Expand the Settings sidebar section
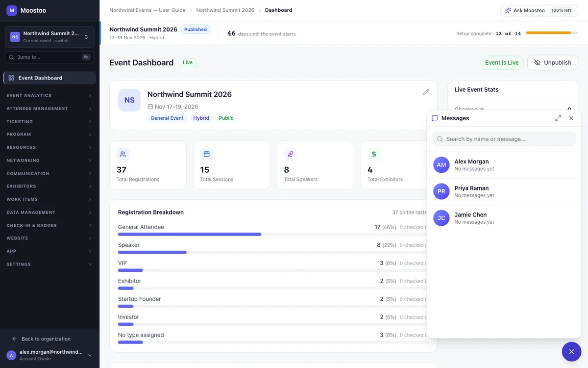Viewport: 588px width, 368px height. tap(49, 264)
